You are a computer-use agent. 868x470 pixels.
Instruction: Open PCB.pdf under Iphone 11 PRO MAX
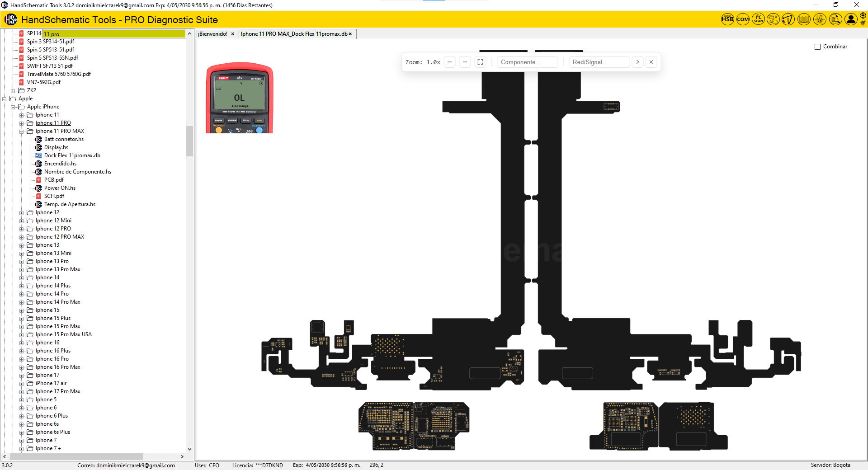click(x=54, y=180)
